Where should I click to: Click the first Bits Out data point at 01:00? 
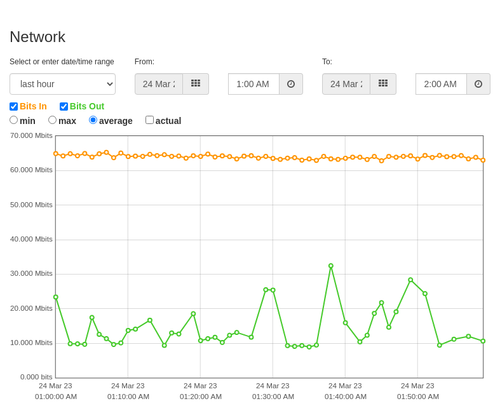(x=56, y=297)
